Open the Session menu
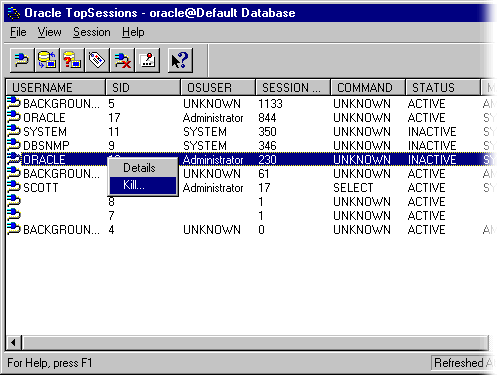 (x=92, y=32)
